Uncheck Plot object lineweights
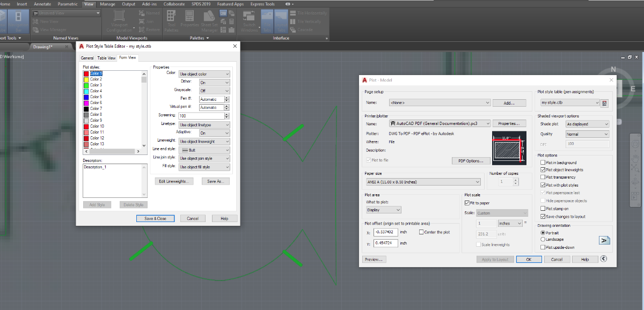Screen dimensions: 644x310 click(543, 169)
